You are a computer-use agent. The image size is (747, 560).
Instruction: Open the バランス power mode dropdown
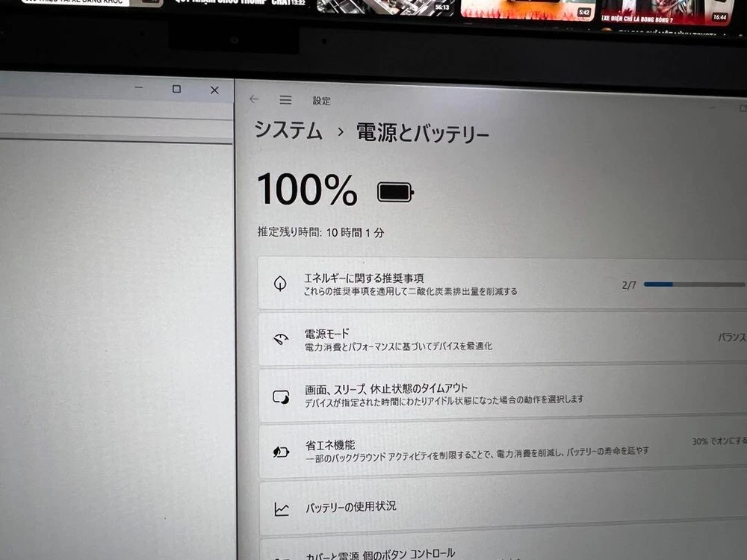731,337
